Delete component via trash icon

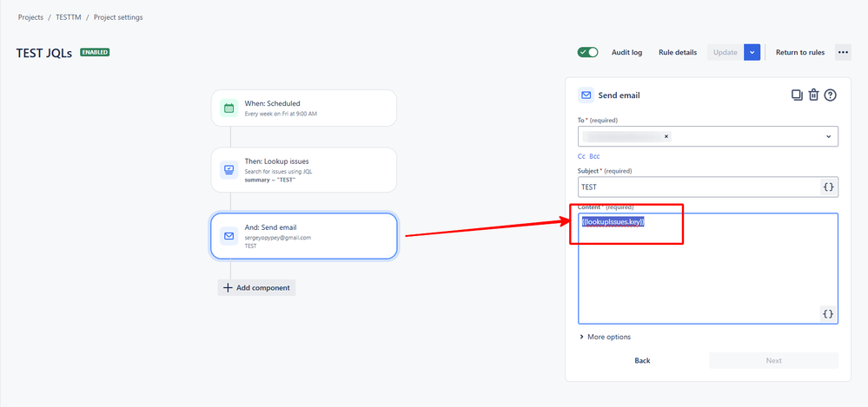click(x=813, y=95)
